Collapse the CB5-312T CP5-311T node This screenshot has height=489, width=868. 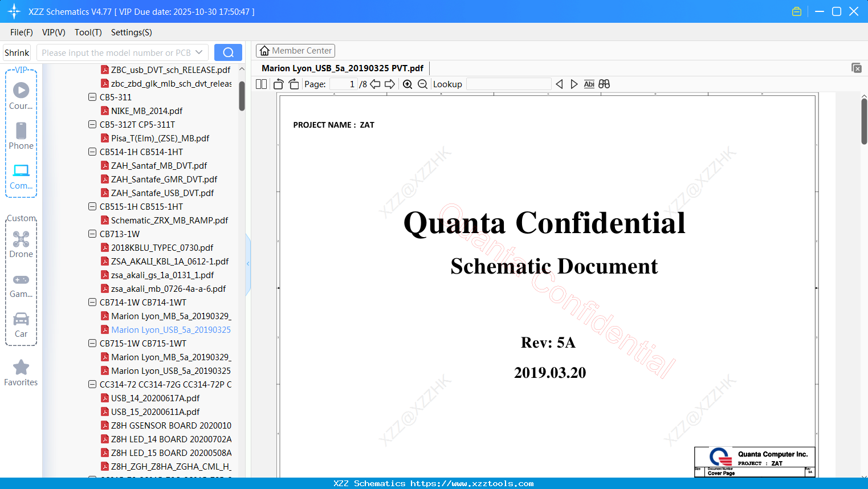click(x=92, y=124)
